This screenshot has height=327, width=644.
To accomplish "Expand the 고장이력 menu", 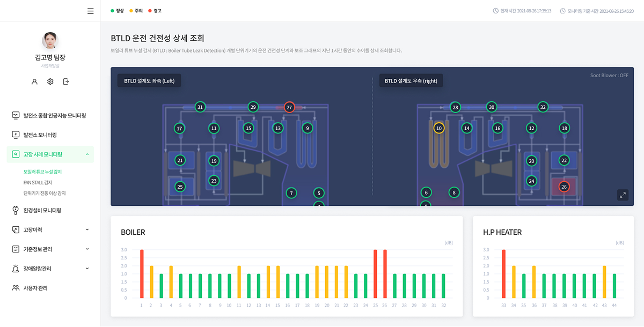I will (x=87, y=229).
